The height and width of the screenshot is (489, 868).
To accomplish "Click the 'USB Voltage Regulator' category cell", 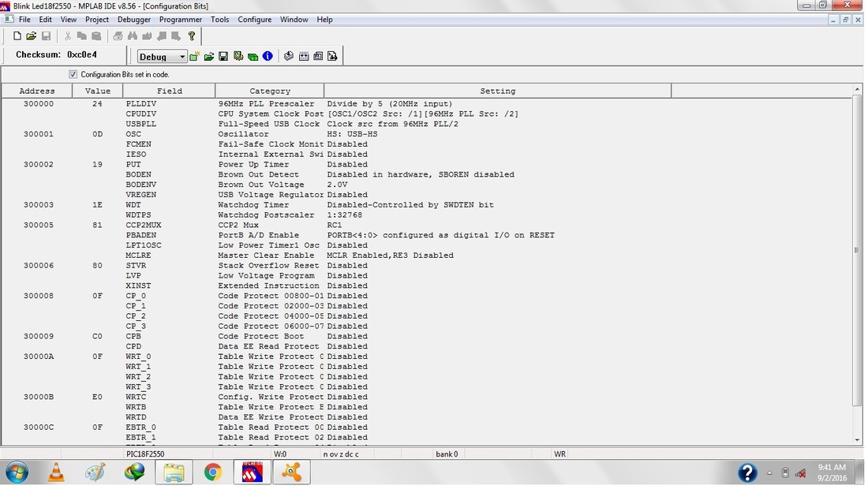I will click(x=271, y=195).
